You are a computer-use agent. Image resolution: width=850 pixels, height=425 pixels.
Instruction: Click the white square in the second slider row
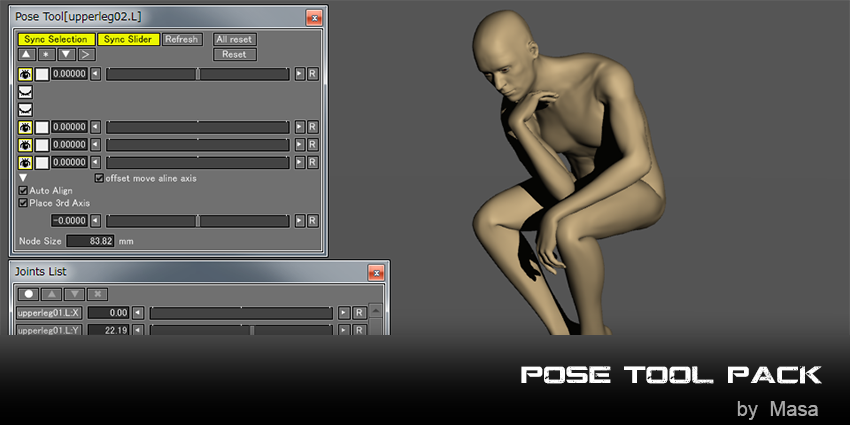(x=42, y=127)
